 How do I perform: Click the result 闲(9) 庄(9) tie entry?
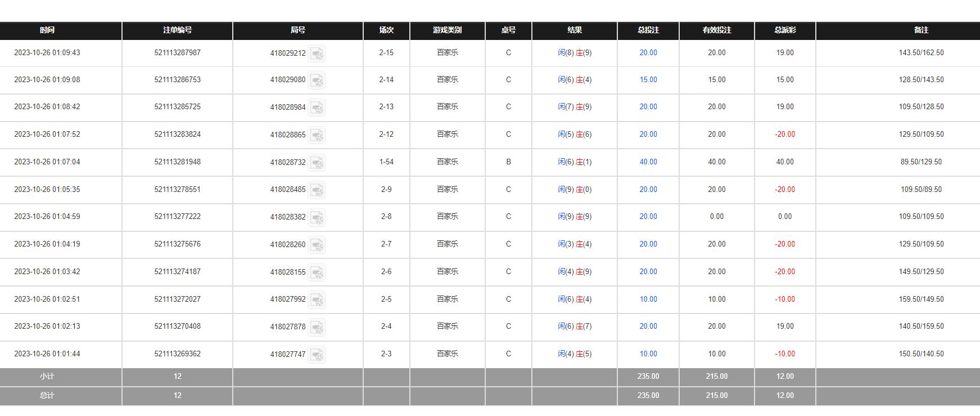click(x=574, y=217)
